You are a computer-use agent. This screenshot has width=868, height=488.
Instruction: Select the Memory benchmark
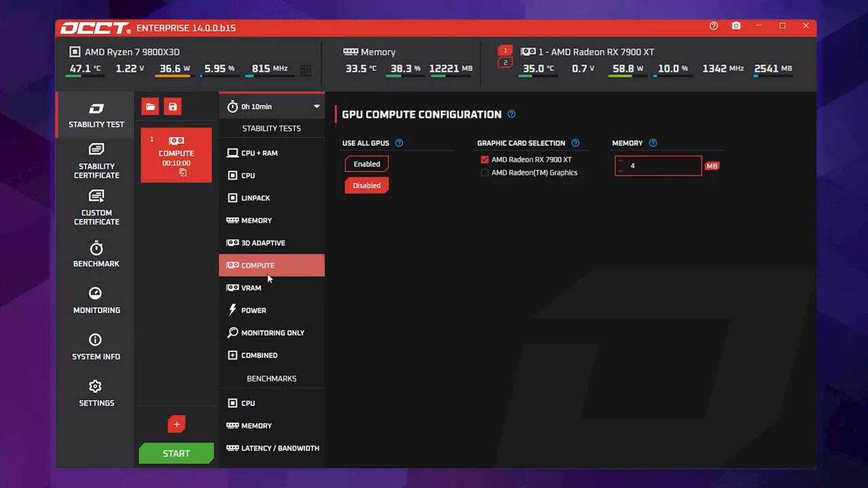pos(272,426)
